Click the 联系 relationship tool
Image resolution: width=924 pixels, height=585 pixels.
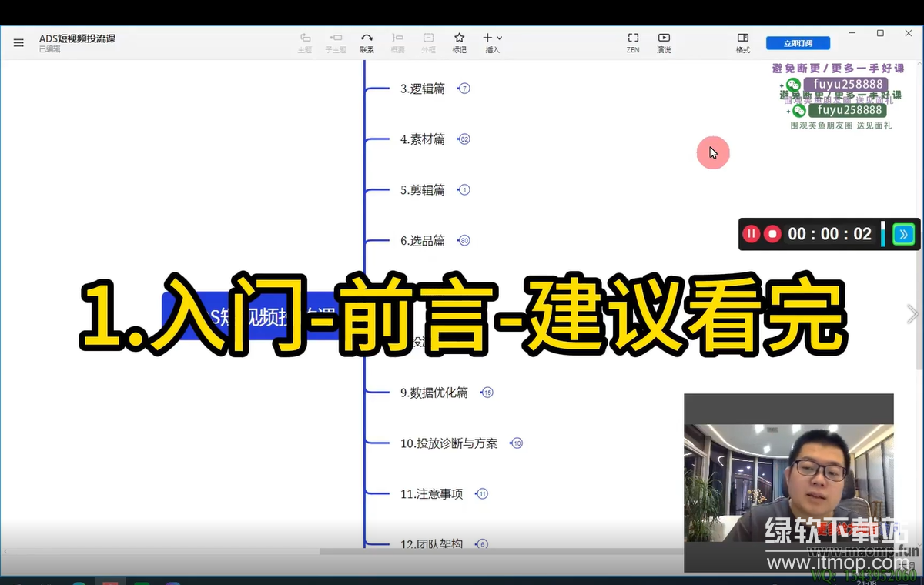(367, 42)
